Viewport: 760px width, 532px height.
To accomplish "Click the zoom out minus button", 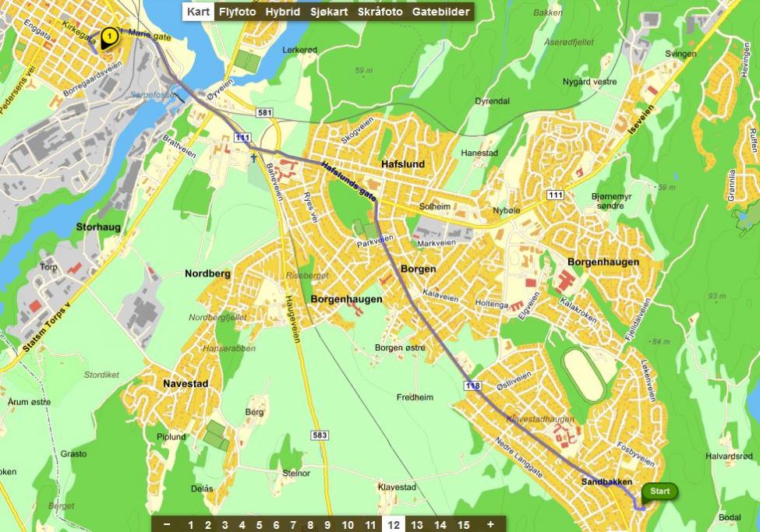I will 168,524.
